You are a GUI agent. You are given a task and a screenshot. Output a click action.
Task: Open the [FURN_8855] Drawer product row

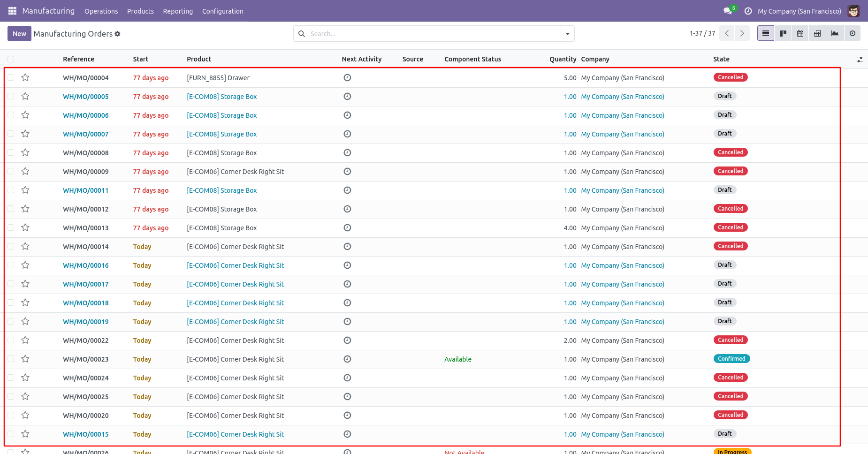pos(218,78)
